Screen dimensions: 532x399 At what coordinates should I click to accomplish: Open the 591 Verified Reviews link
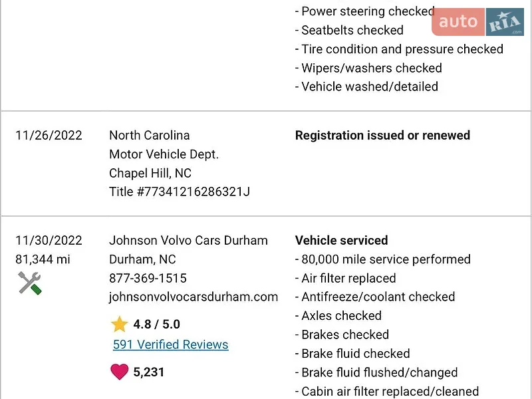point(171,344)
